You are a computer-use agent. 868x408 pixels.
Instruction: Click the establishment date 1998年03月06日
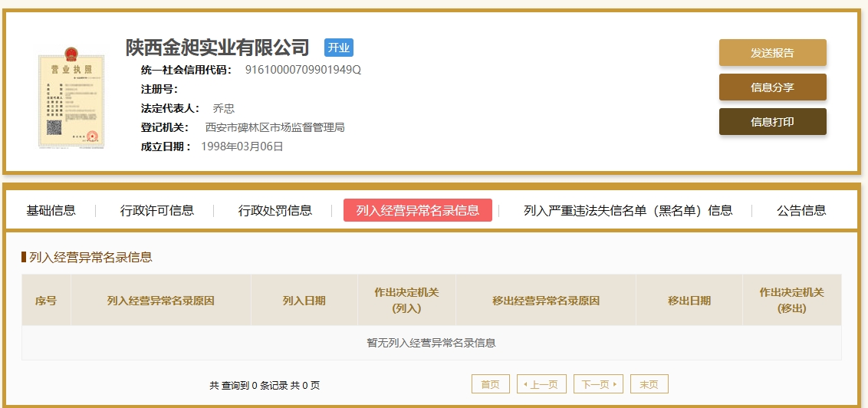click(x=242, y=146)
